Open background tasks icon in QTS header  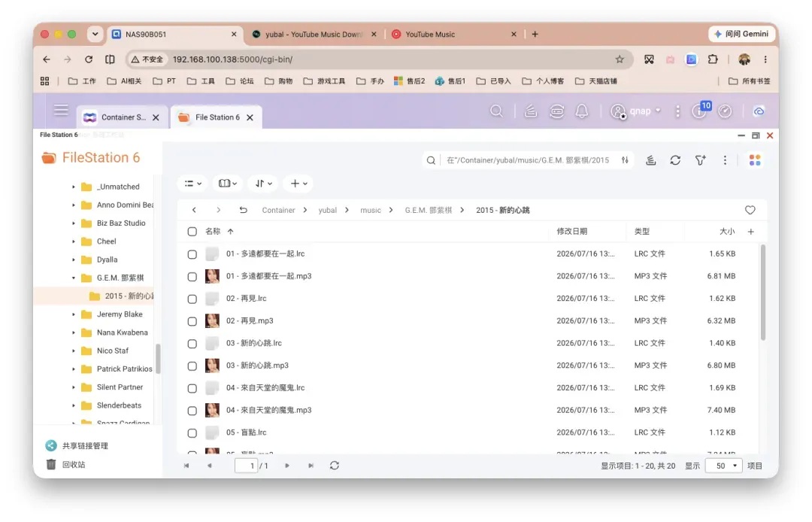[531, 111]
